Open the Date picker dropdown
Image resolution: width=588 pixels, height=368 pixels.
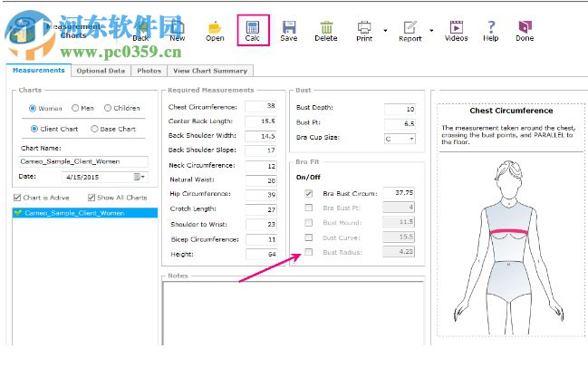pos(140,177)
